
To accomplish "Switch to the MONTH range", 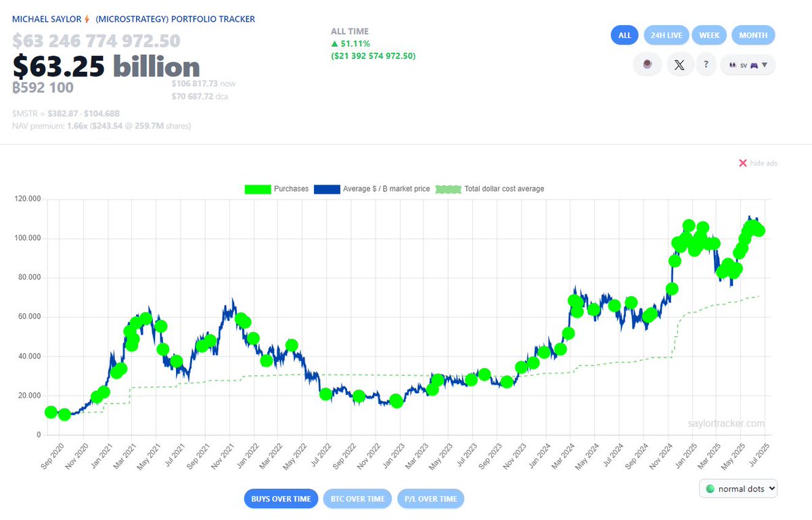I will 753,35.
